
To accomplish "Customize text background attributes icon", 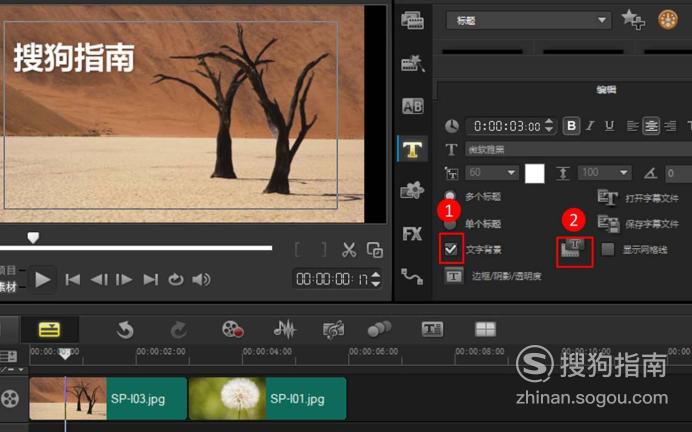I will tap(574, 251).
